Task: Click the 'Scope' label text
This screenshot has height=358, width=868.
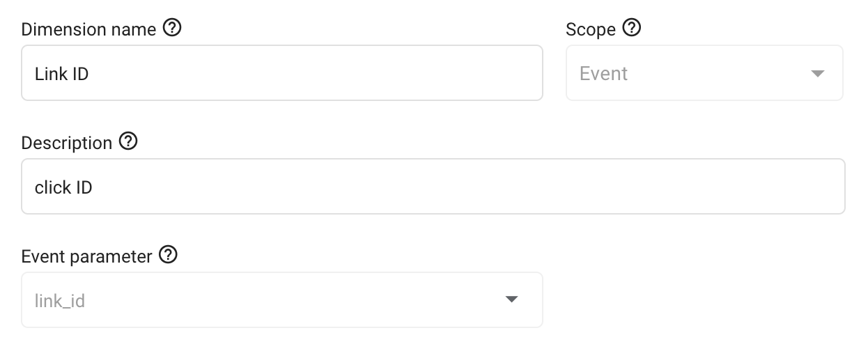Action: point(591,29)
